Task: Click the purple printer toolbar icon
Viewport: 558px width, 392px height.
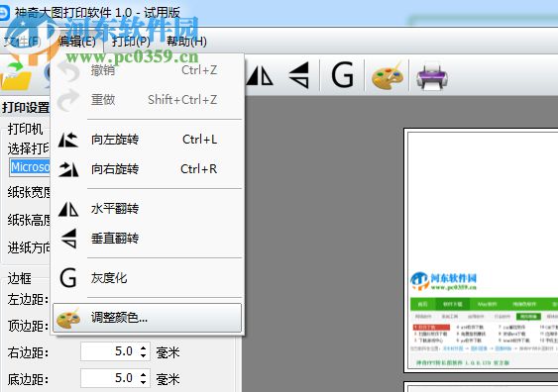Action: (x=432, y=76)
